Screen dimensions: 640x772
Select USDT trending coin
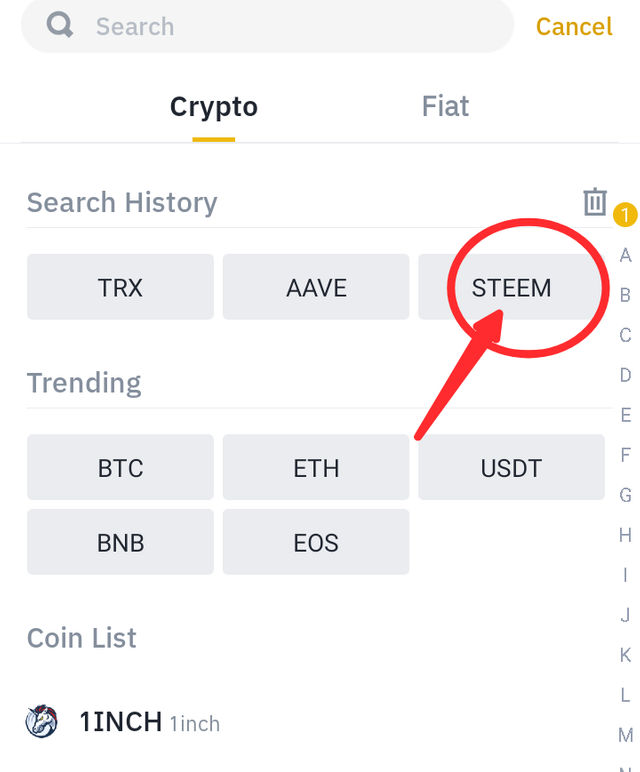coord(511,467)
